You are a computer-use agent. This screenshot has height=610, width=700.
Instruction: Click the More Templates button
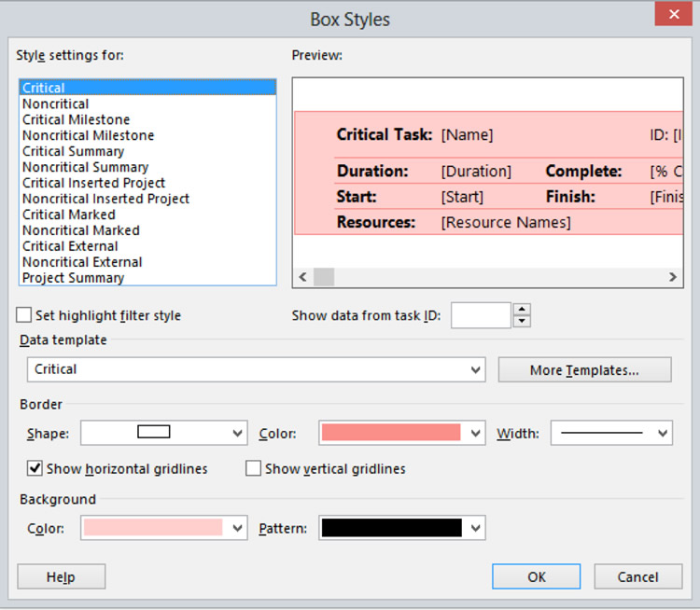point(585,369)
